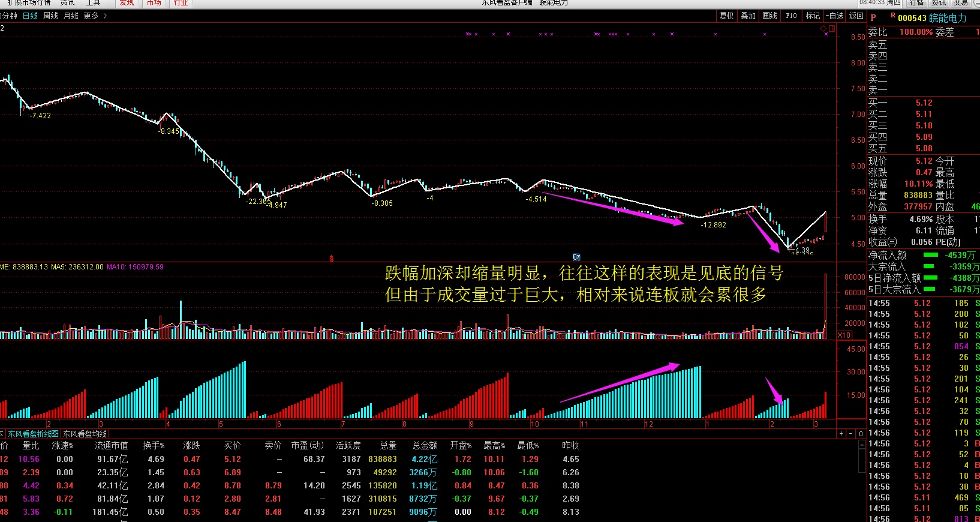The image size is (980, 522).
Task: Click the diamond marker icon above chart
Action: point(823,29)
